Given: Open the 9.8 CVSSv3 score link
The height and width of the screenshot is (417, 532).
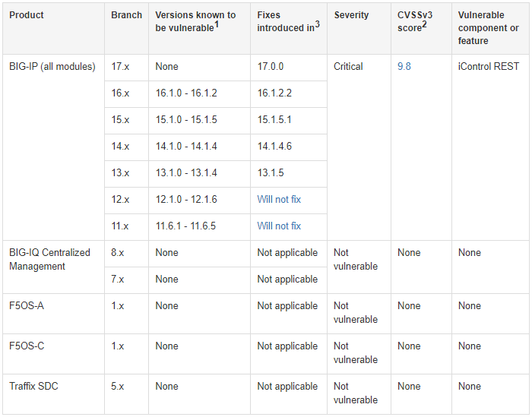Looking at the screenshot, I should point(404,67).
